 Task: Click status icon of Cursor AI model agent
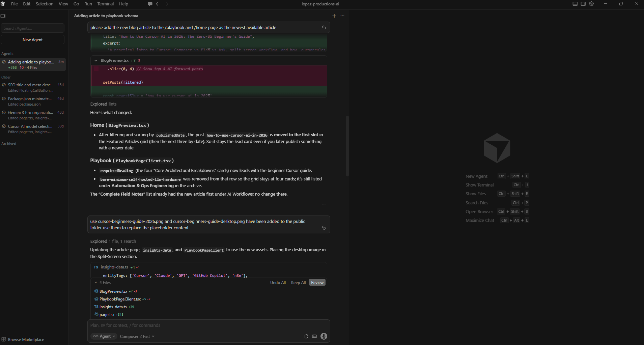click(x=4, y=126)
